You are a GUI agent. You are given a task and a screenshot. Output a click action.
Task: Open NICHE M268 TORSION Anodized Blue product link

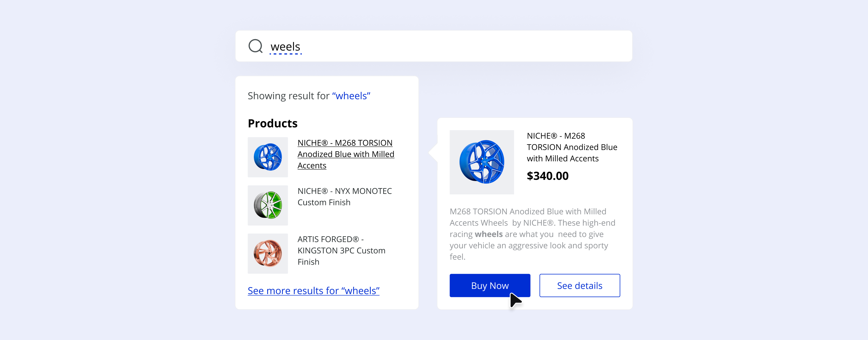coord(346,154)
